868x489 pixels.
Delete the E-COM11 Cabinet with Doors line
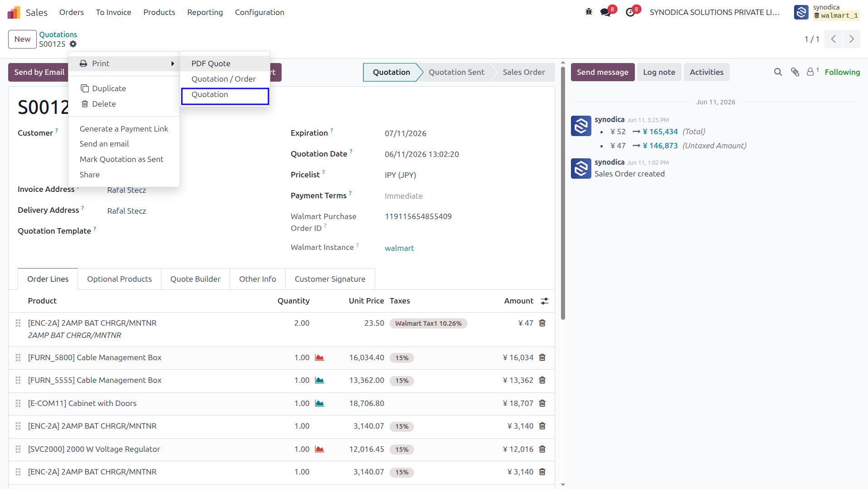(542, 403)
